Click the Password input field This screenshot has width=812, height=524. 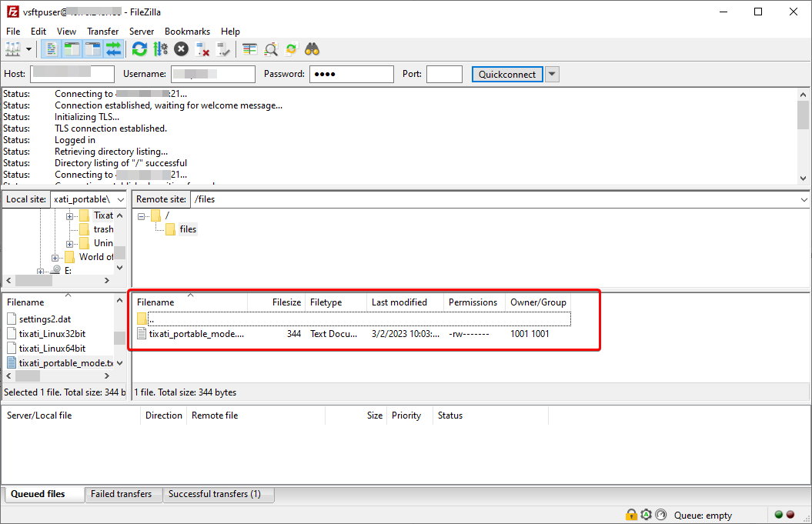[x=352, y=74]
